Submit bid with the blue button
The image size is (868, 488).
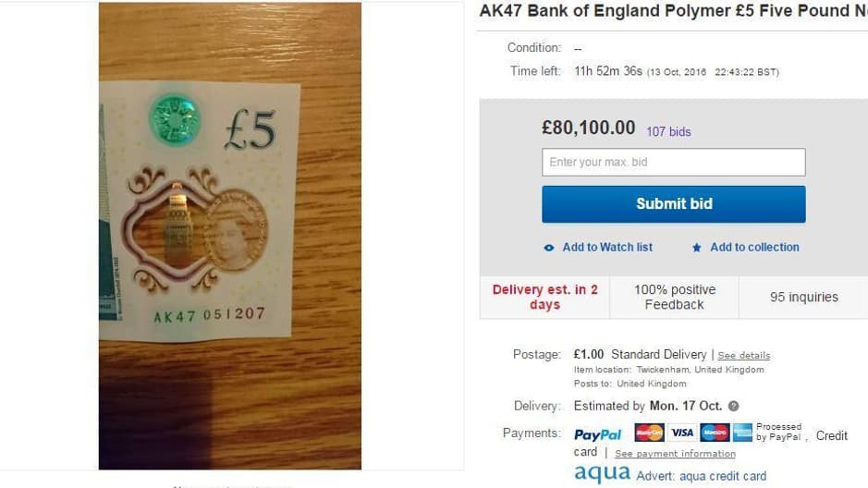coord(673,204)
